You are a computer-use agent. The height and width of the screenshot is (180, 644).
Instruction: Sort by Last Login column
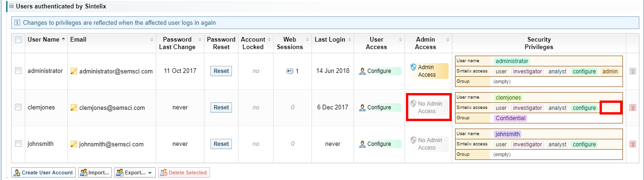(333, 40)
